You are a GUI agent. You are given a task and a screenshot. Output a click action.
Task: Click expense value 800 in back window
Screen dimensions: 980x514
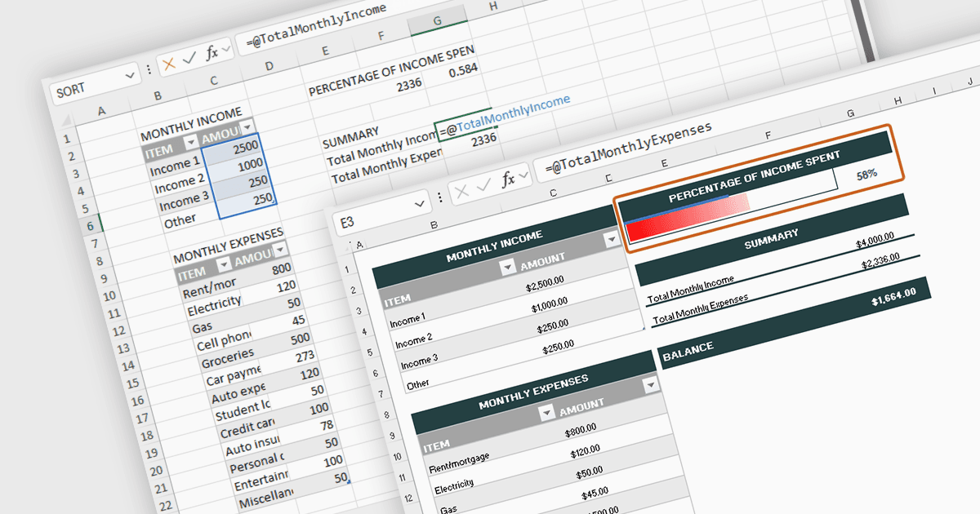click(282, 269)
